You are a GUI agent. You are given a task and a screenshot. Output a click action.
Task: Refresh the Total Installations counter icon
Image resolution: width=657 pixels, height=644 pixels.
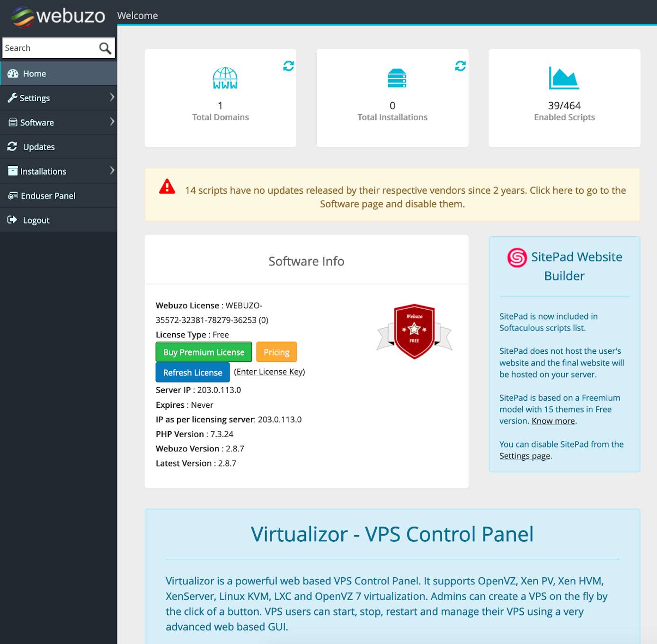(460, 66)
